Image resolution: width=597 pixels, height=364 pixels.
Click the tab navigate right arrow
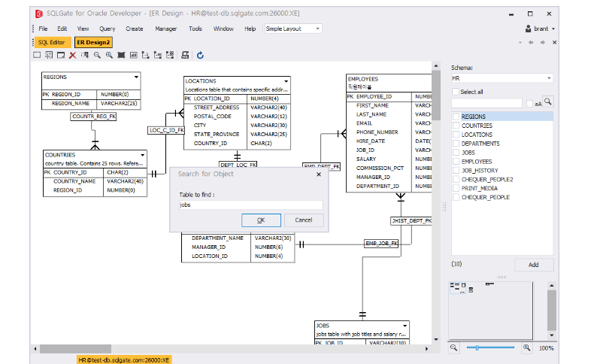click(543, 42)
